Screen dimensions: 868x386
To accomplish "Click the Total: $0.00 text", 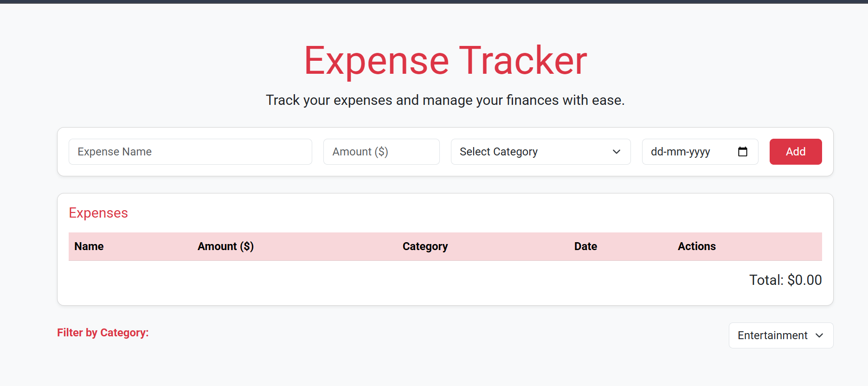I will click(x=785, y=280).
